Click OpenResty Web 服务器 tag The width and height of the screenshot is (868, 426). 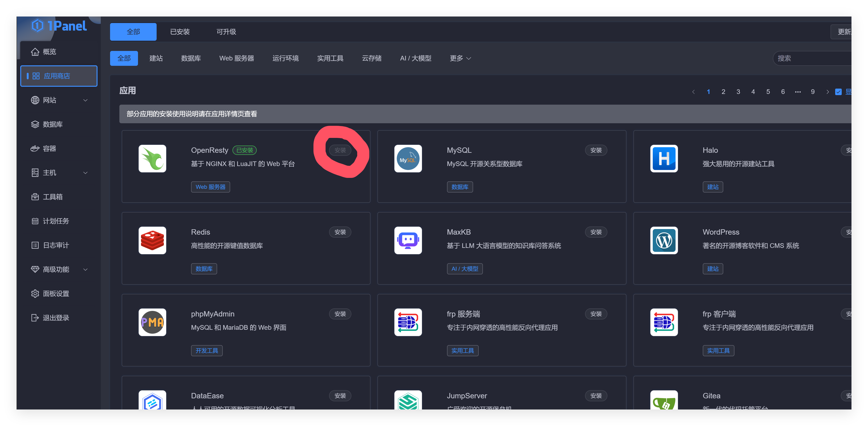211,187
